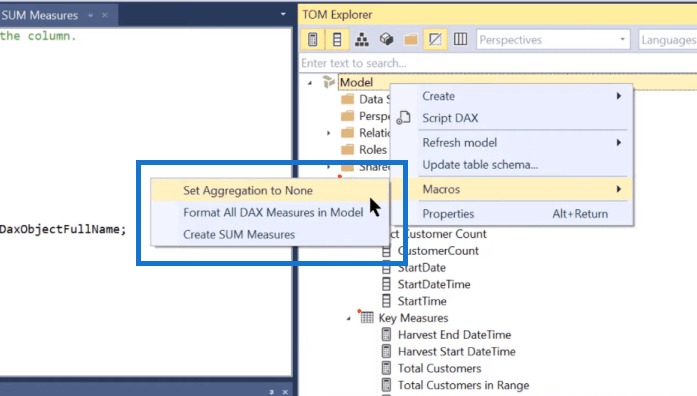Collapse the Key Measures table
697x396 pixels.
pyautogui.click(x=348, y=318)
